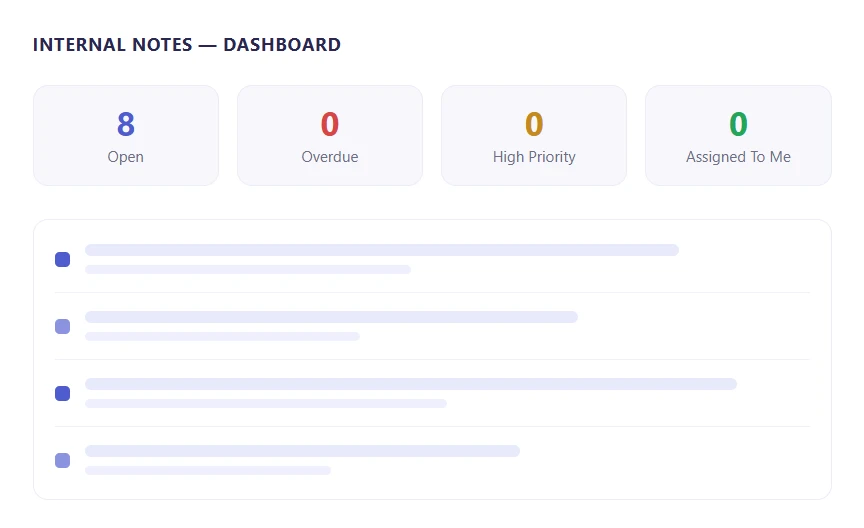This screenshot has height=528, width=864.
Task: Click the light purple square in second row
Action: tap(62, 326)
